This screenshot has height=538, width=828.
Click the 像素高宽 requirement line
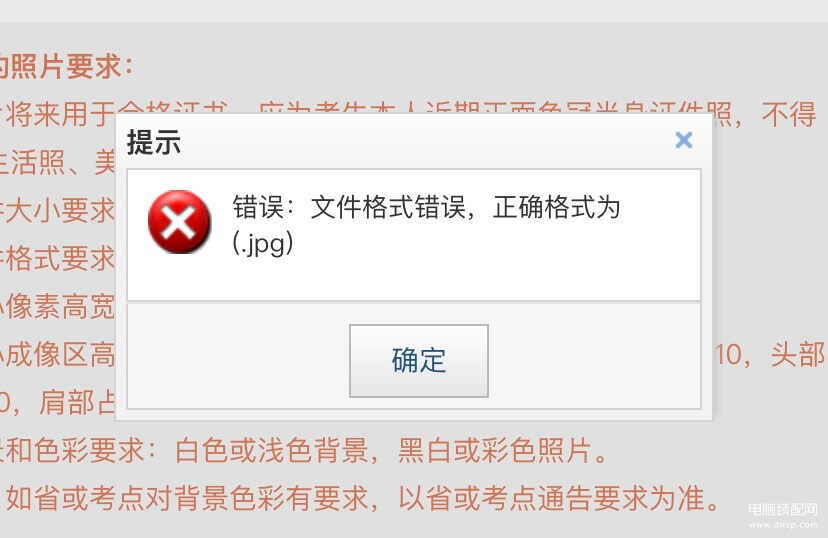57,306
